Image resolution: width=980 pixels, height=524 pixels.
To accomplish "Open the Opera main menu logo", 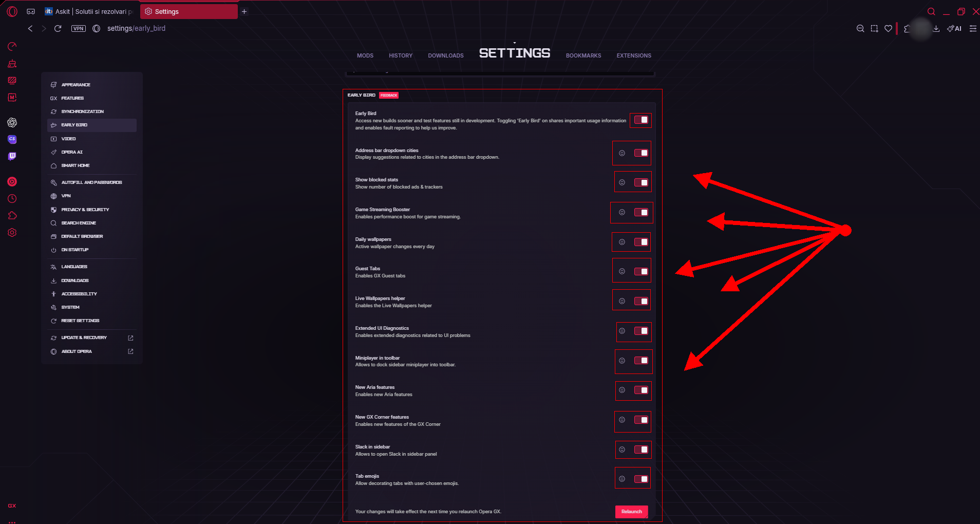I will pyautogui.click(x=12, y=11).
